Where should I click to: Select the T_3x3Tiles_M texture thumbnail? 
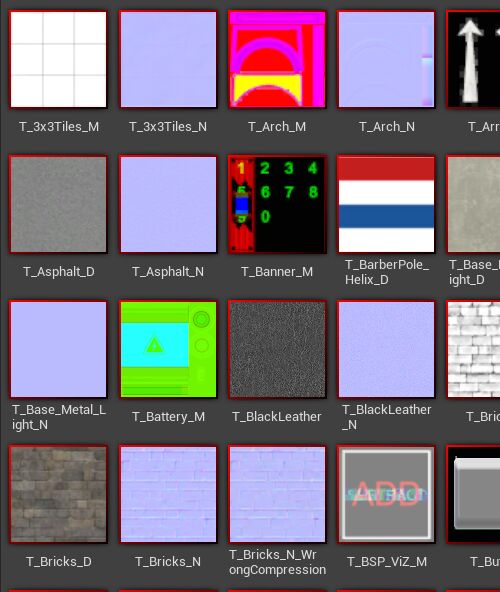(x=59, y=59)
